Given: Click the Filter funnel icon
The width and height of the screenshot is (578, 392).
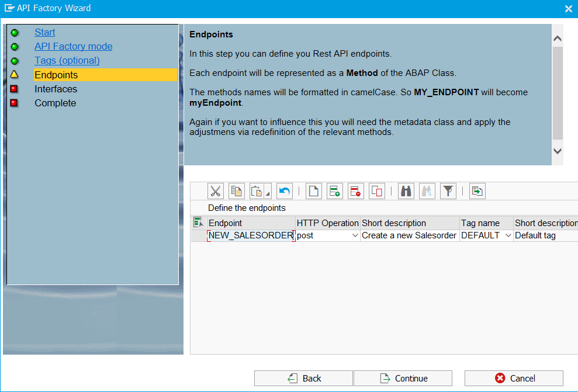Looking at the screenshot, I should click(448, 191).
